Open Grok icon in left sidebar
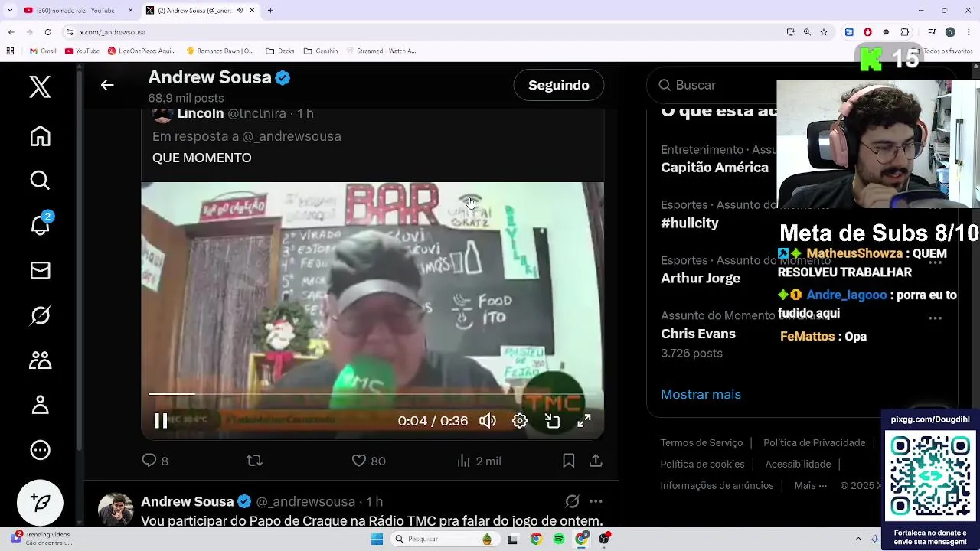This screenshot has height=551, width=980. pos(40,315)
